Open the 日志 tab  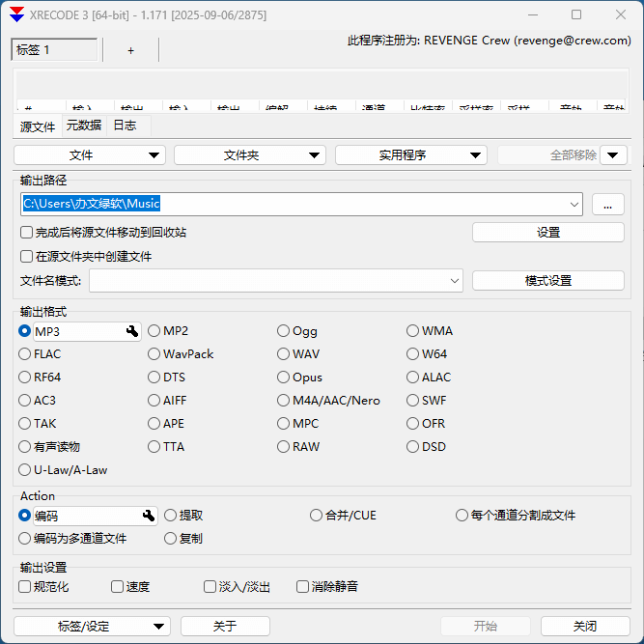pyautogui.click(x=125, y=126)
